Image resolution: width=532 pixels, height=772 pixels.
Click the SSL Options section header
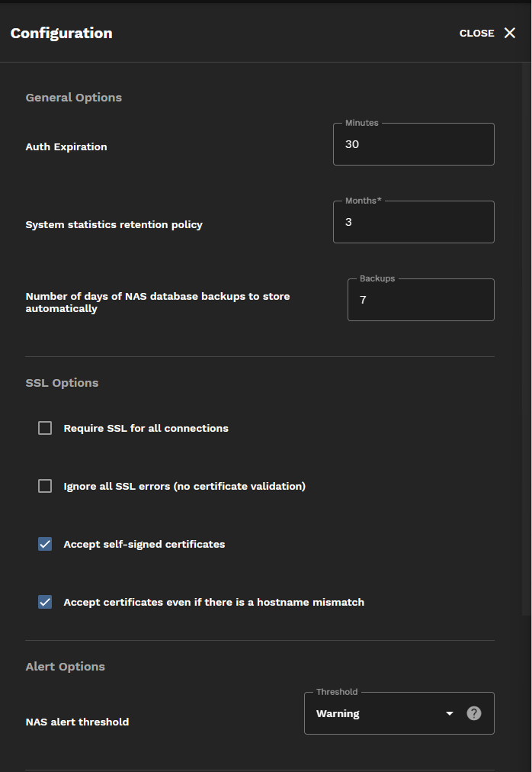click(62, 382)
